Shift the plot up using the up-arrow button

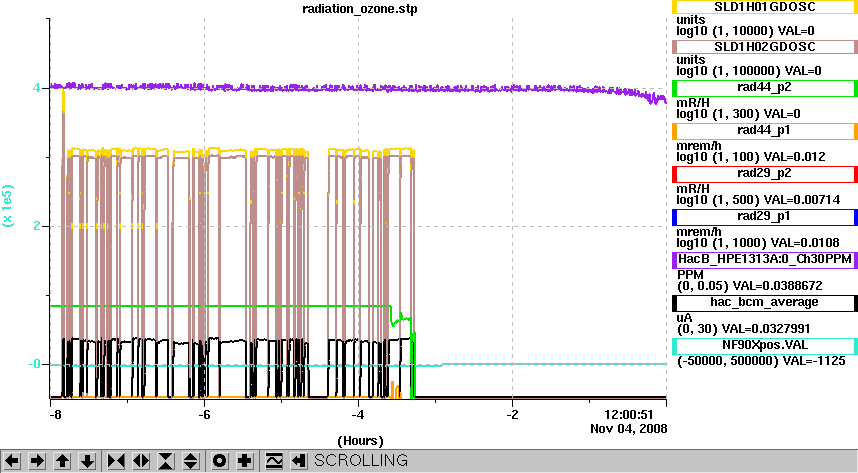coord(62,461)
